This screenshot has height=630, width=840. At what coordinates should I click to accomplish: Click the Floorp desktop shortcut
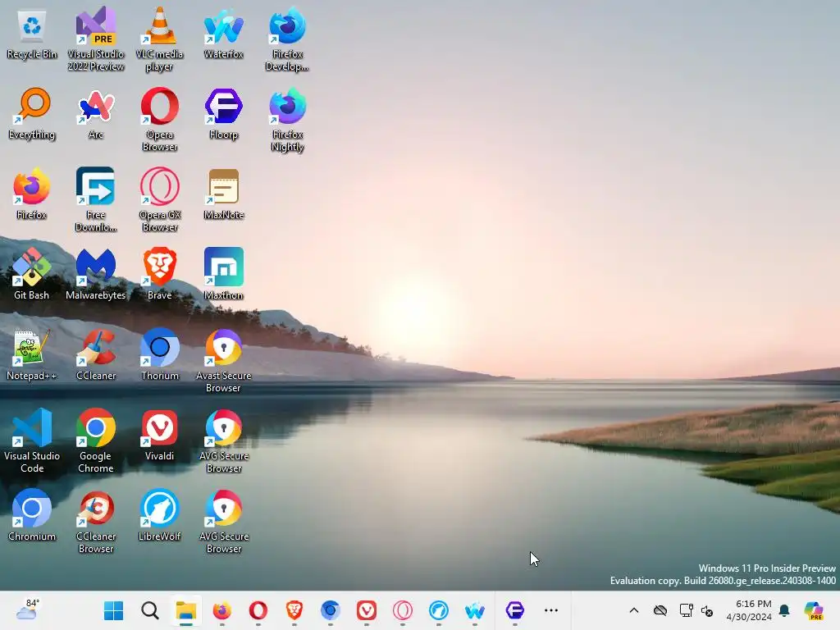[x=224, y=114]
